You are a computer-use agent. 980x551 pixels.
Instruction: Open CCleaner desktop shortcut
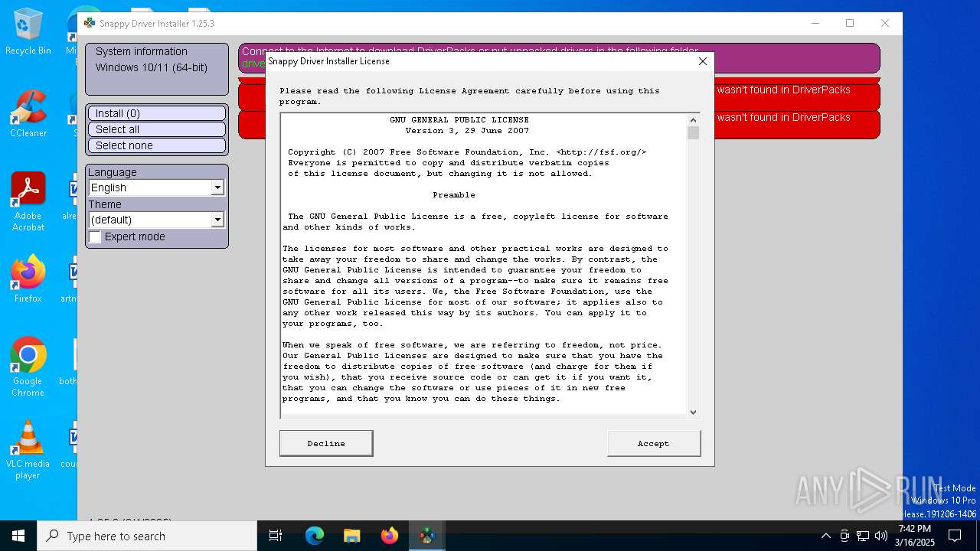coord(28,113)
